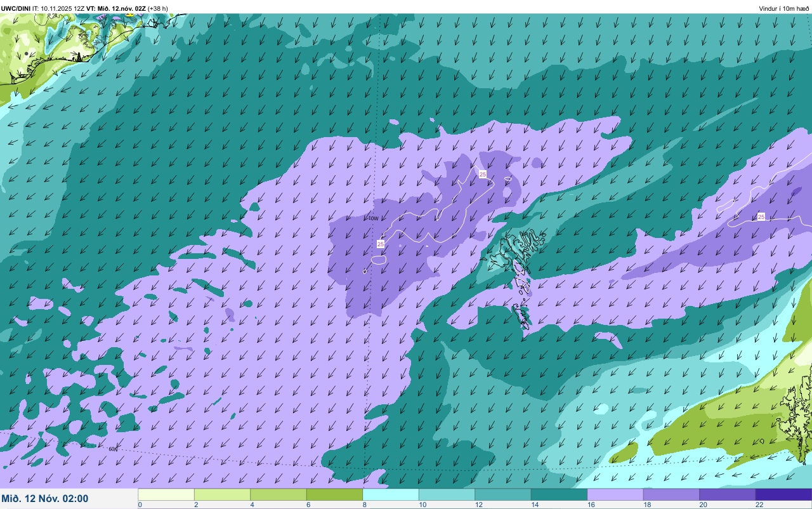Click the '10W' longitude label on the map
812x509 pixels.
(374, 218)
